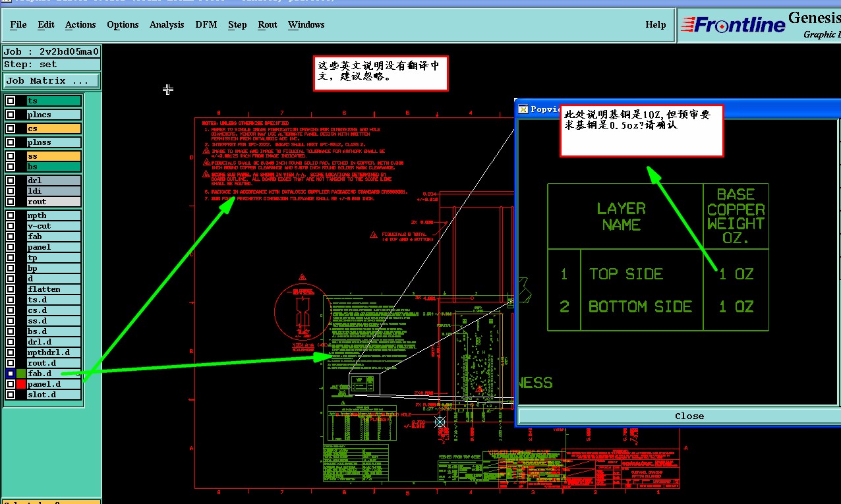Click the Job : 2v2bd05ma0 label
Viewport: 841px width, 504px height.
51,52
